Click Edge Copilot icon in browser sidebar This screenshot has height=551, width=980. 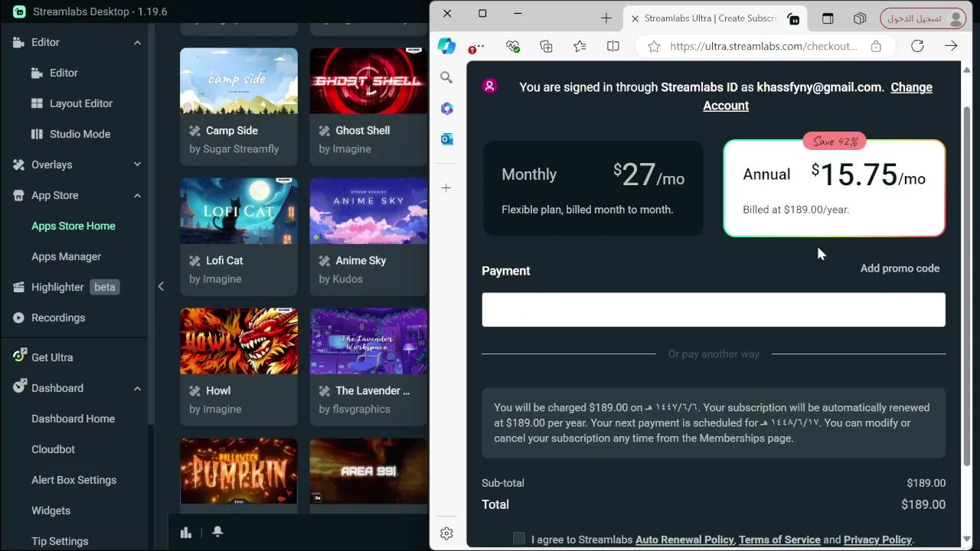[x=446, y=46]
